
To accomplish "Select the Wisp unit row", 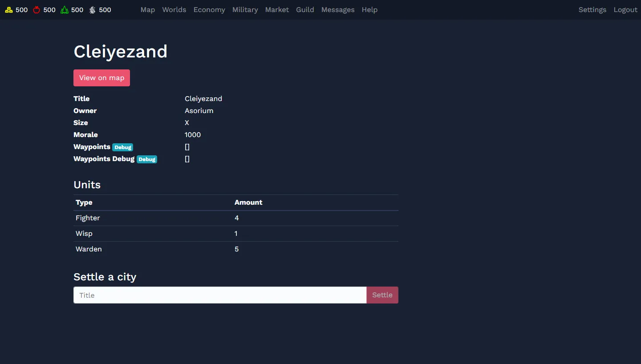I will pos(236,234).
